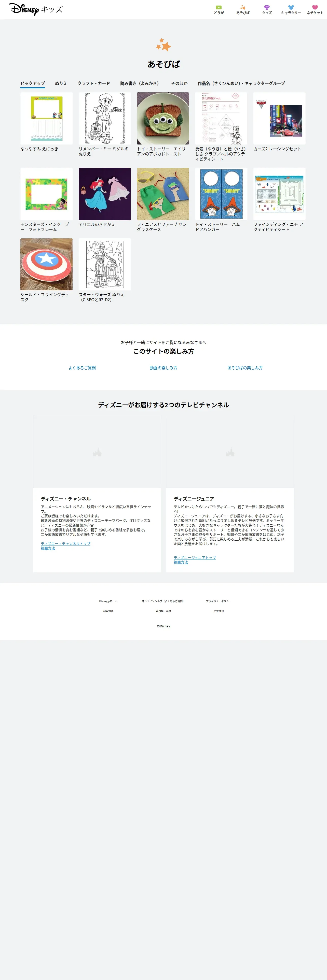
Task: Open 企業情報 footer link
Action: [x=219, y=611]
